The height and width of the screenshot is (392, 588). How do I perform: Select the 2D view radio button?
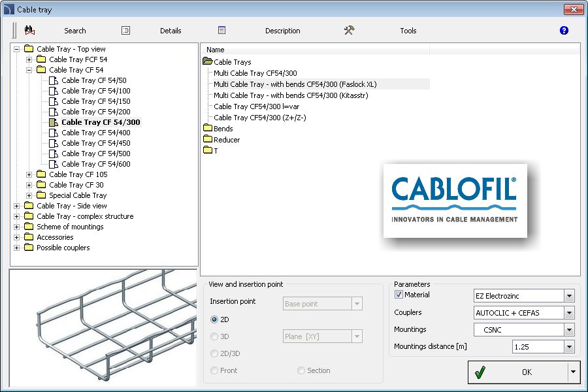(x=214, y=319)
